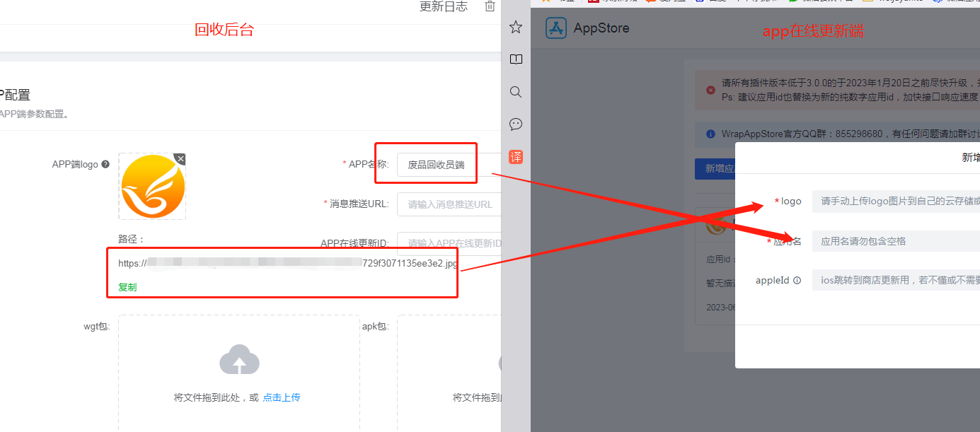Image resolution: width=980 pixels, height=432 pixels.
Task: Click the 点击上传 link for wgt包
Action: (x=282, y=397)
